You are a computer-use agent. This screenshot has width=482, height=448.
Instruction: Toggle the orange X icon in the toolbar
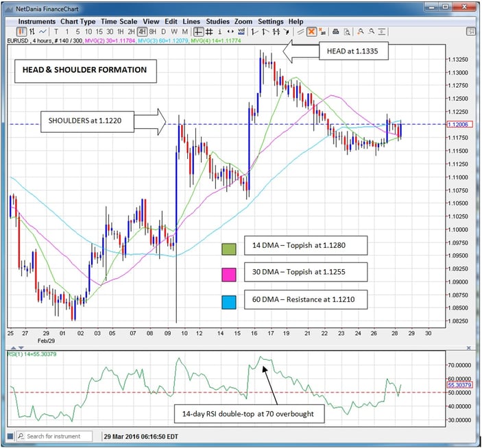(311, 32)
